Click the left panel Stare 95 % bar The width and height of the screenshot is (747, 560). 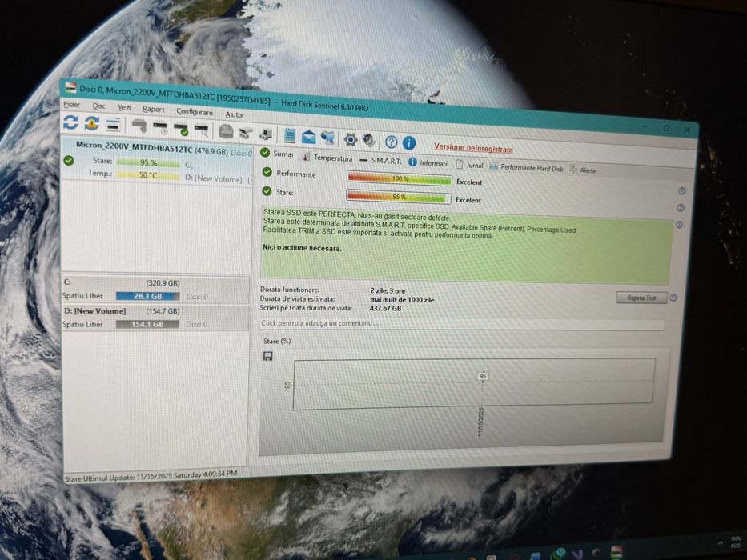148,162
